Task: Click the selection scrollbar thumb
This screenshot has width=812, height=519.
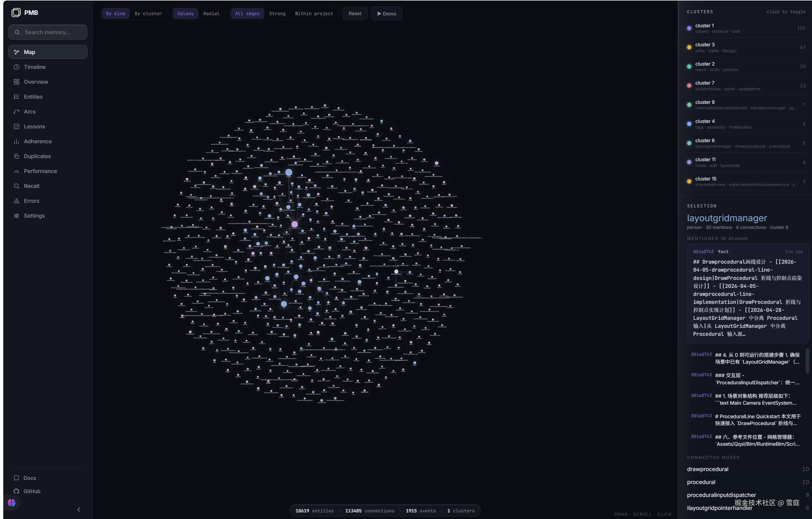Action: coord(807,361)
